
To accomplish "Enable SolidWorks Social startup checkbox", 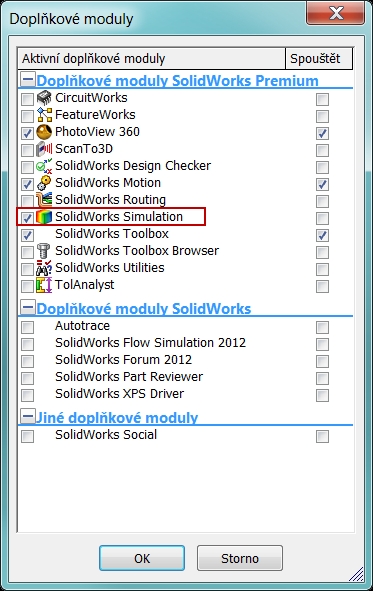I will coord(322,436).
